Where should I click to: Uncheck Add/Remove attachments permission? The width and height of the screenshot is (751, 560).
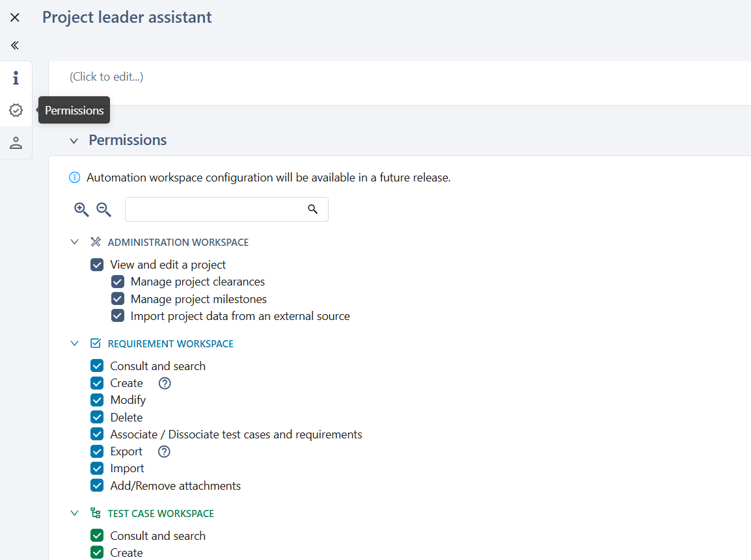pyautogui.click(x=97, y=485)
